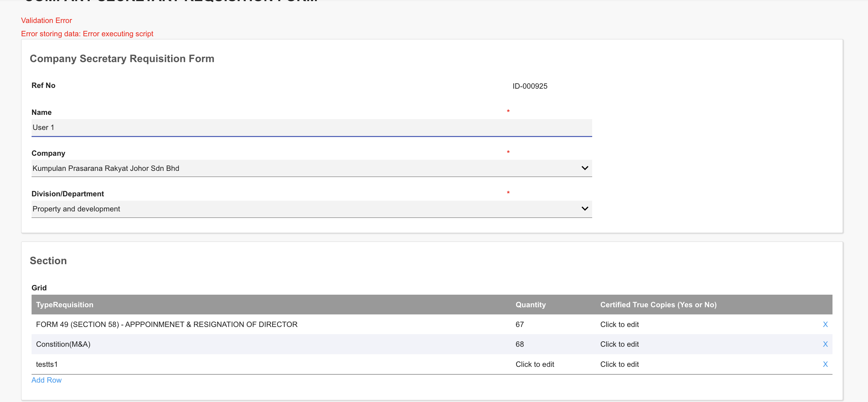Edit Certified True Copies for Constition(M&A)
868x402 pixels.
tap(619, 344)
